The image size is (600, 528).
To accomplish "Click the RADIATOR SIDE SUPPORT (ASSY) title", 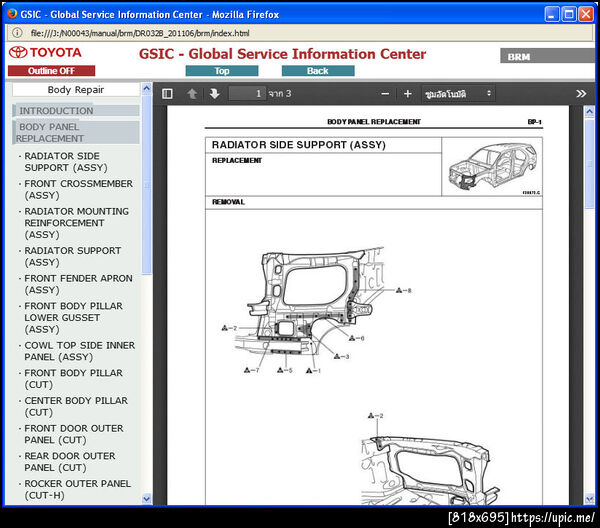I will click(x=298, y=145).
